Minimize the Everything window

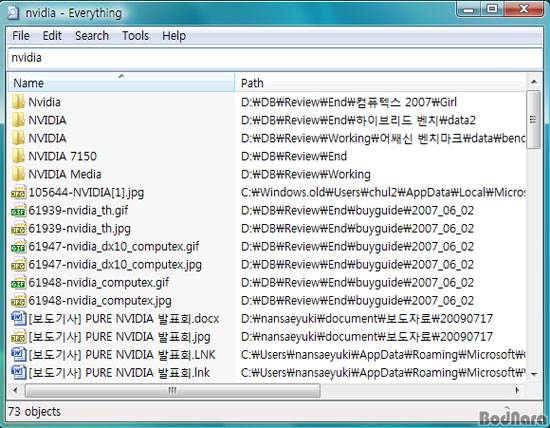coord(469,8)
